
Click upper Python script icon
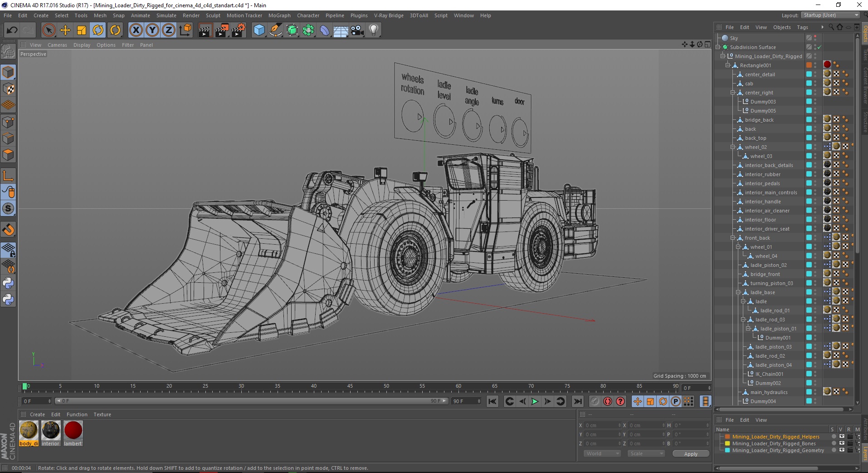tap(8, 283)
